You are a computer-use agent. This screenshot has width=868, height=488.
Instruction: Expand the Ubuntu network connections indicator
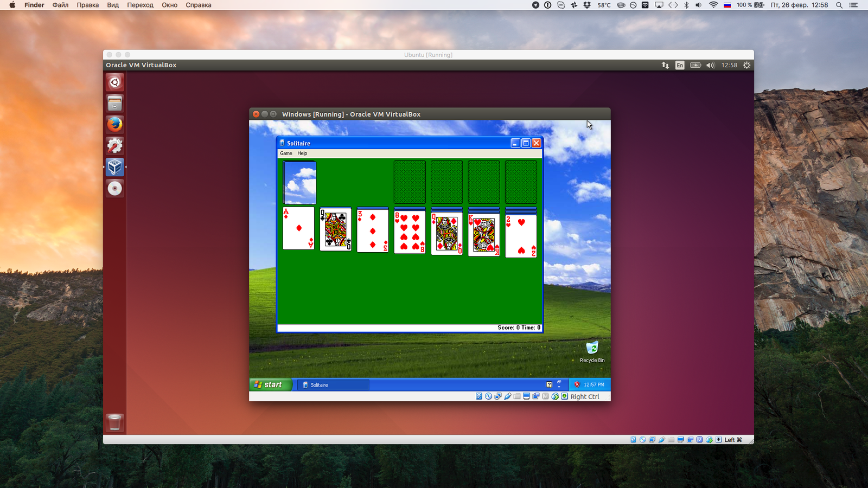pos(665,65)
